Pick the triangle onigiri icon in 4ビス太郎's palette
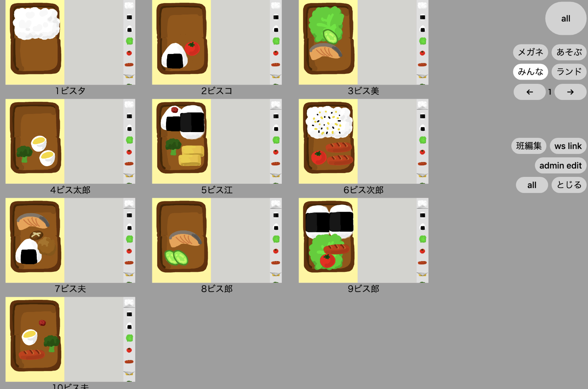 [129, 129]
